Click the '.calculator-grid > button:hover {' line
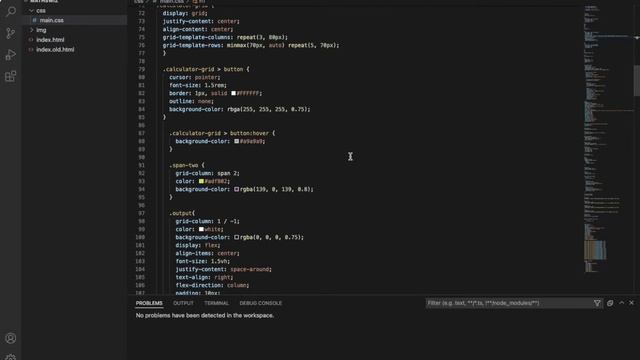640x360 pixels. (x=222, y=133)
